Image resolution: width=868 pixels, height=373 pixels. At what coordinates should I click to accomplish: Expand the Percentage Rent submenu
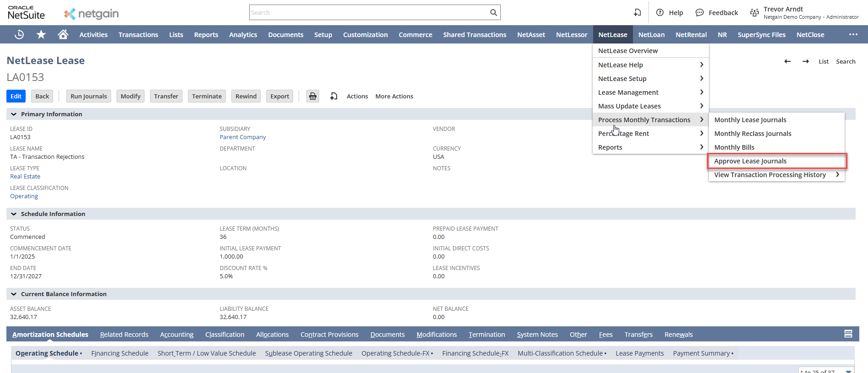pyautogui.click(x=702, y=133)
